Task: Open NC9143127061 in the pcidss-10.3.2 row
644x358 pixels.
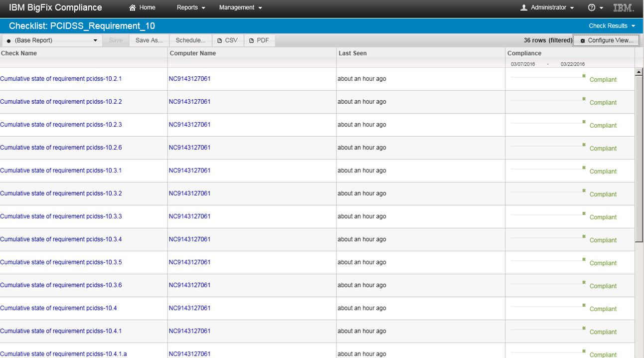Action: tap(189, 193)
